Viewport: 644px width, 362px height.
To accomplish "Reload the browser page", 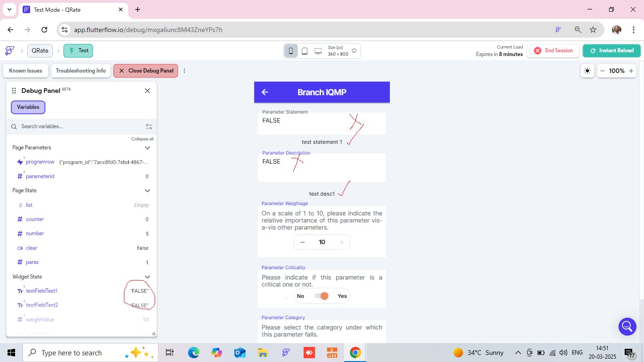I will pyautogui.click(x=44, y=30).
